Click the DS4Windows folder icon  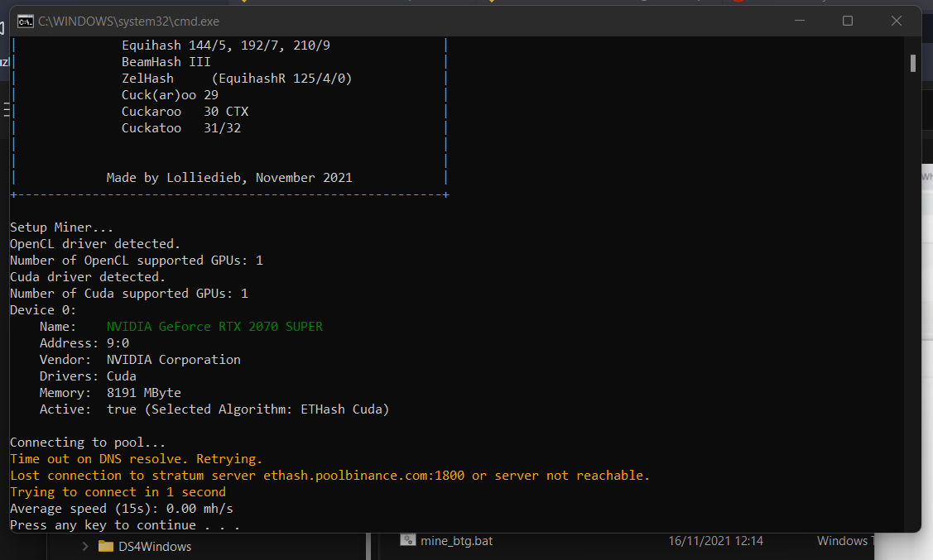[105, 546]
